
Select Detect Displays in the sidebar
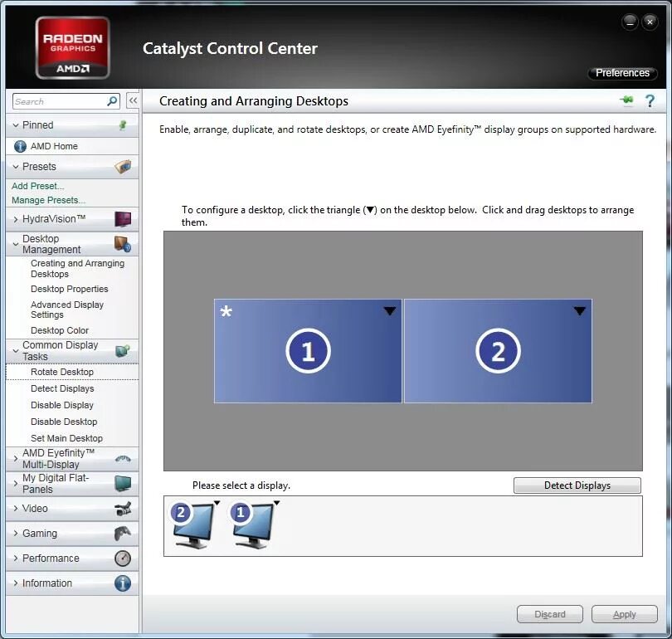pyautogui.click(x=62, y=388)
